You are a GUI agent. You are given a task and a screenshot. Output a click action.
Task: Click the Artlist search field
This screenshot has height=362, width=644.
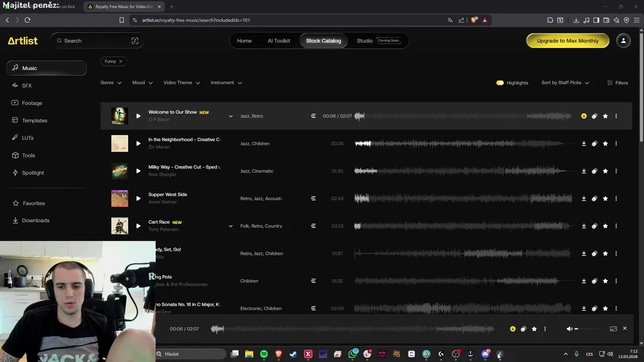point(97,41)
